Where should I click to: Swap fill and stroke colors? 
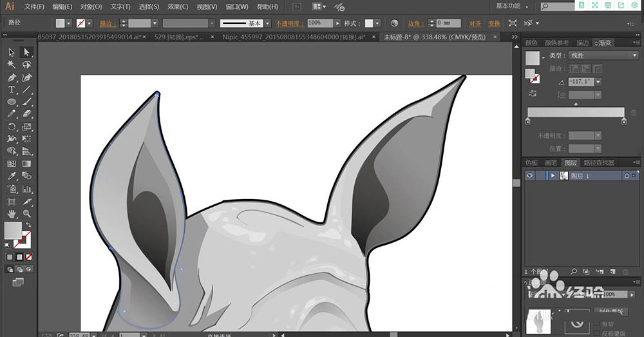click(x=28, y=224)
